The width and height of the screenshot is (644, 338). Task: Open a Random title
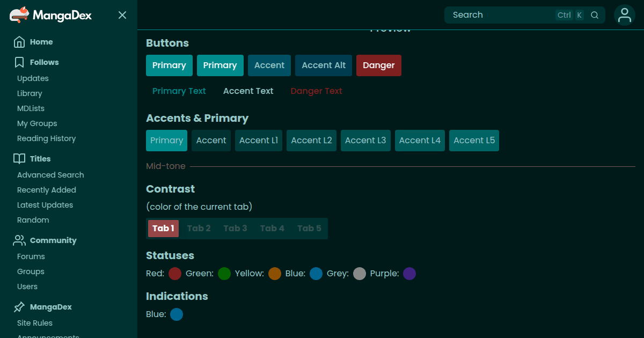(33, 220)
